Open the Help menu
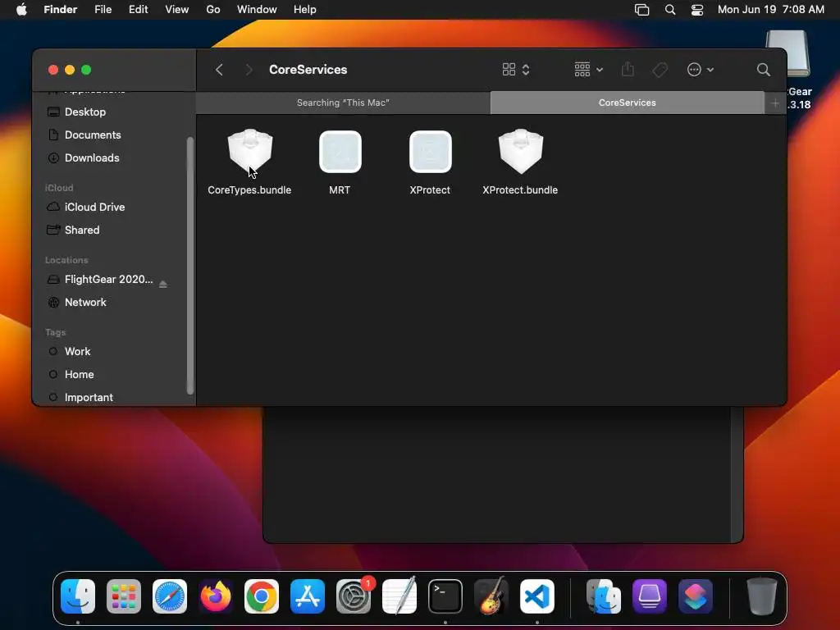 coord(305,10)
